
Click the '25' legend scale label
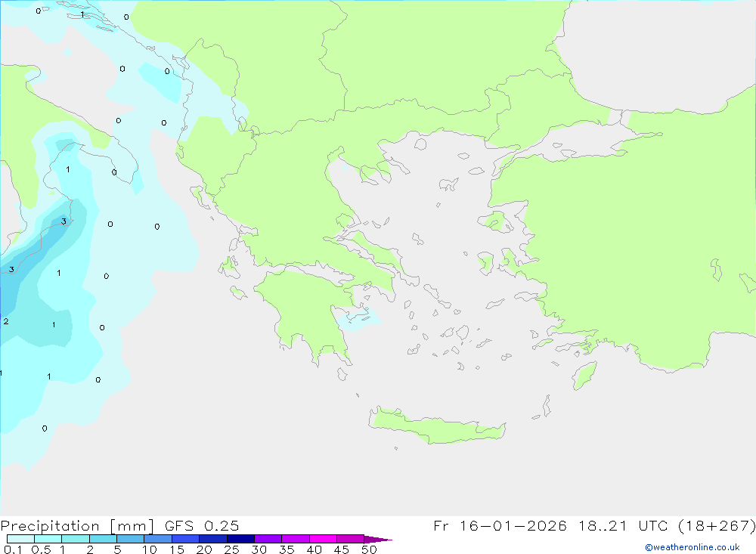click(x=232, y=549)
